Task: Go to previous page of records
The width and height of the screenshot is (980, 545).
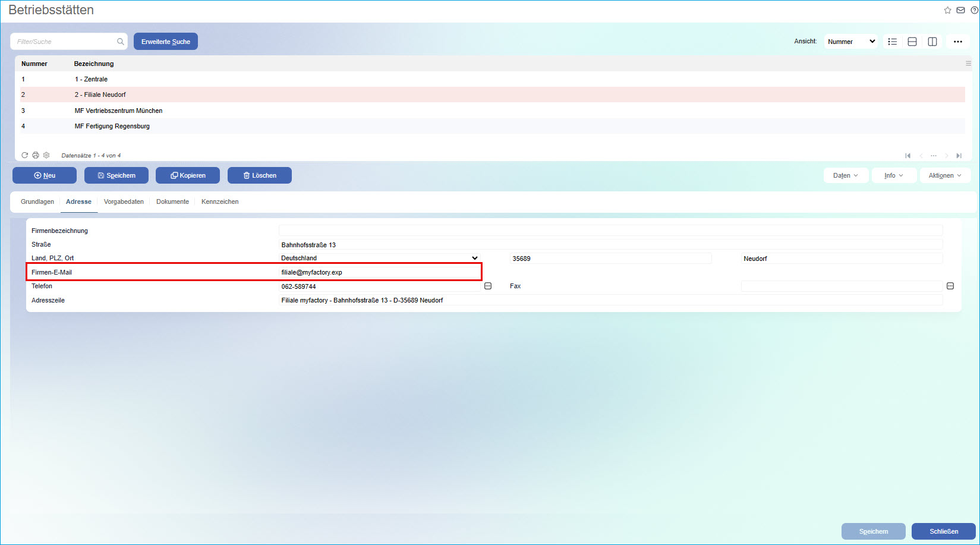Action: click(x=921, y=156)
